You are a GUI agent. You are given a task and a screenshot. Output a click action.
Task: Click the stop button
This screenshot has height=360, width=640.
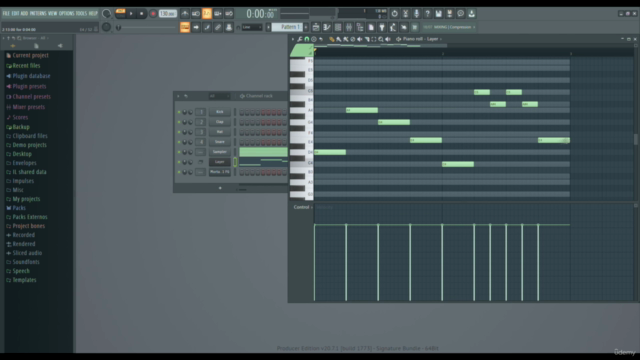point(142,13)
